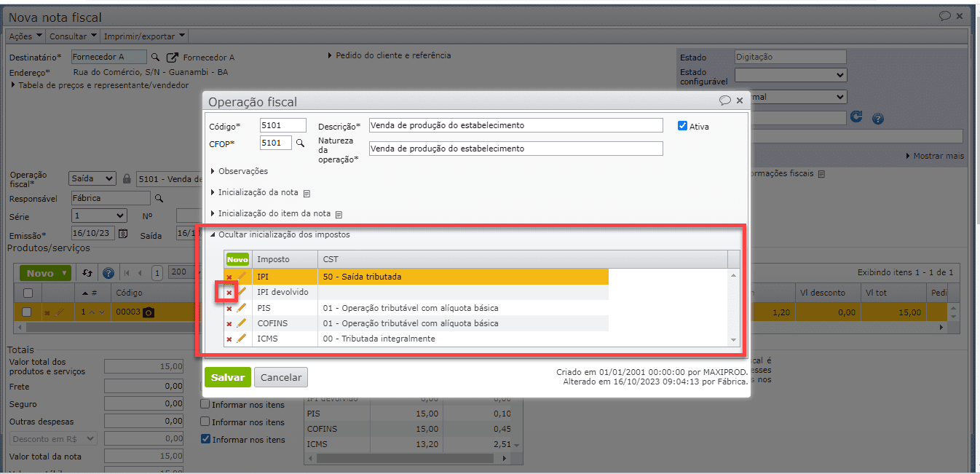This screenshot has height=474, width=980.
Task: Open the Ações menu
Action: point(25,36)
